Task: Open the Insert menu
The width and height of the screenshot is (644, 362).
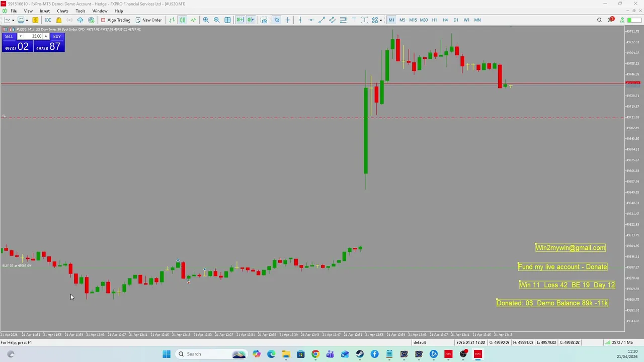Action: click(x=45, y=11)
